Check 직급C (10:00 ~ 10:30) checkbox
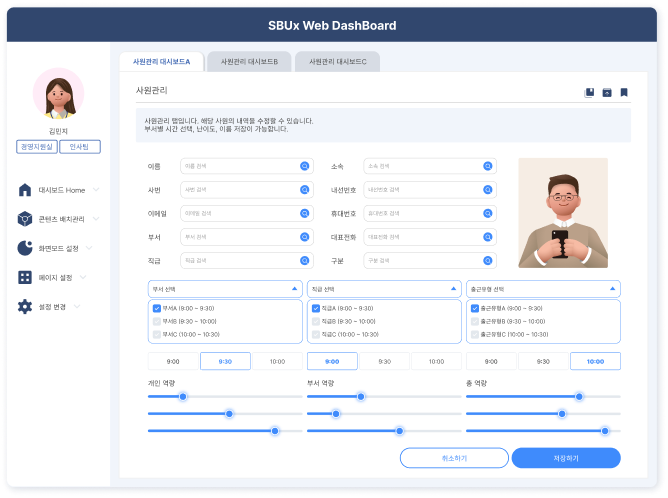 pyautogui.click(x=316, y=334)
